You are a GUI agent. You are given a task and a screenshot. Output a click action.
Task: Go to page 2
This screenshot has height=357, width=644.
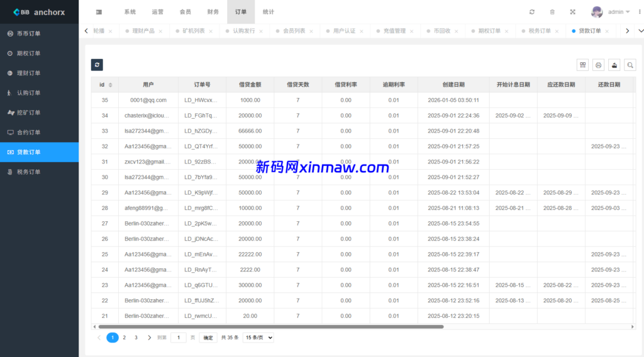click(124, 338)
